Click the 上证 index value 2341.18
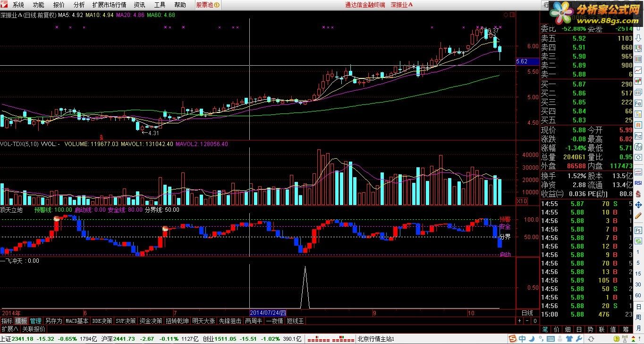 click(x=22, y=339)
